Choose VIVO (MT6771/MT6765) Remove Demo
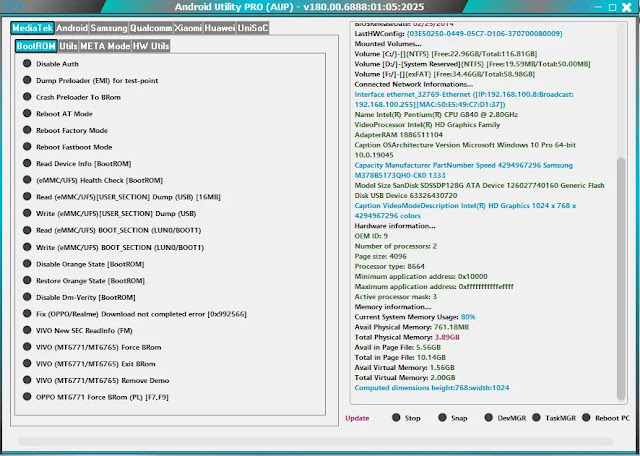 pyautogui.click(x=96, y=380)
